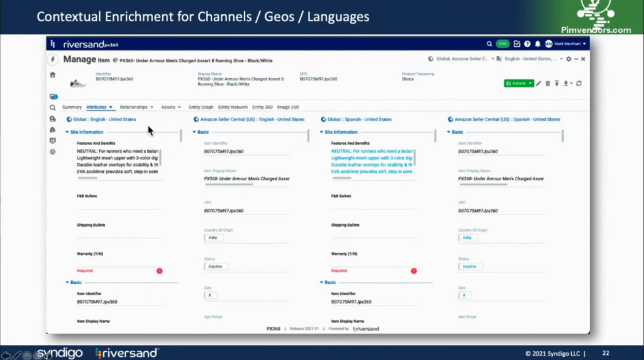Open the Relationships tab

pos(136,107)
